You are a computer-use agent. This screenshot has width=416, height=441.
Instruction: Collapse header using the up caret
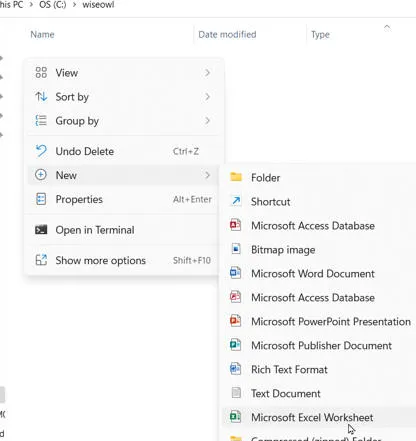pos(387,27)
